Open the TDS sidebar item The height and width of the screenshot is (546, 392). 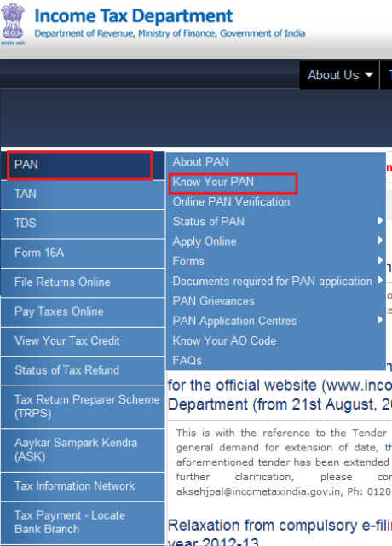(x=83, y=224)
